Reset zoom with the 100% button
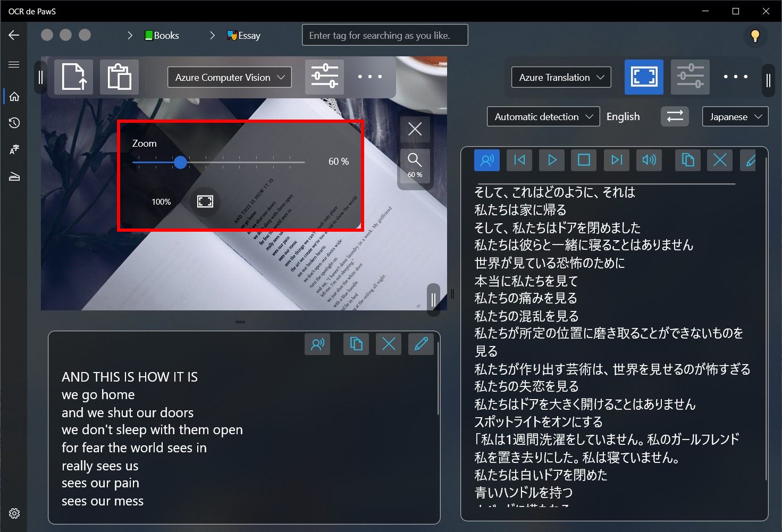Image resolution: width=782 pixels, height=532 pixels. point(161,201)
